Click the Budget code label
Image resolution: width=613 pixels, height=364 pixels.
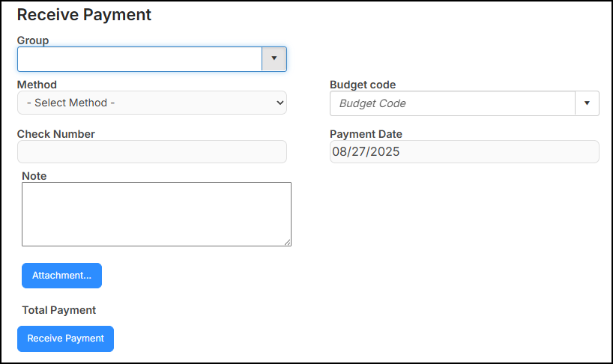(363, 85)
